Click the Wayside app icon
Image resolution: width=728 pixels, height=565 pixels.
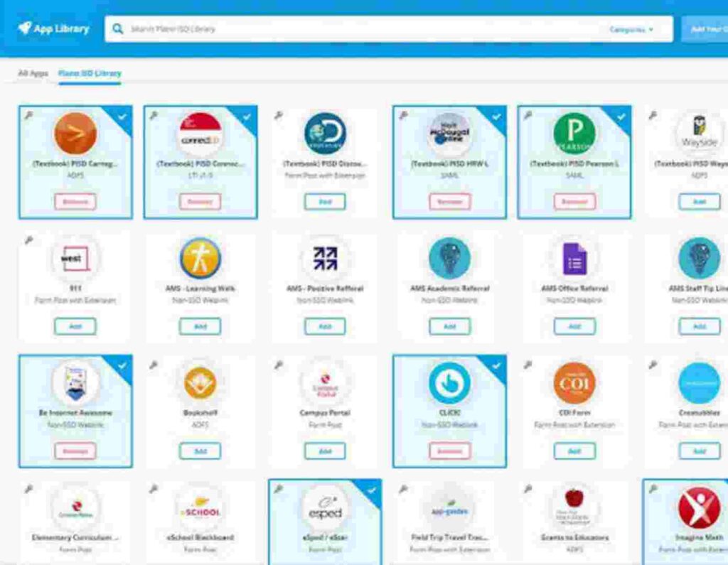coord(700,133)
